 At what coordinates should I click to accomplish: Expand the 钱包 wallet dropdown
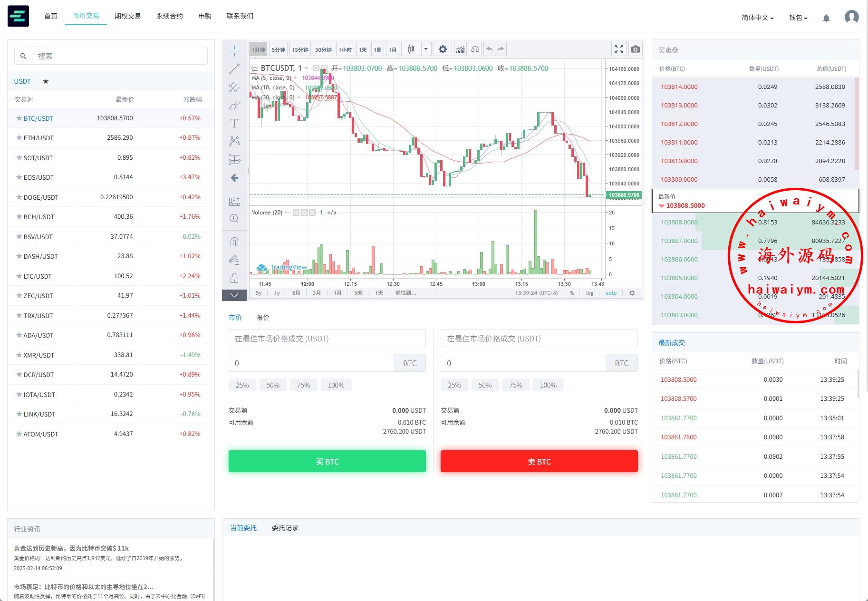798,18
